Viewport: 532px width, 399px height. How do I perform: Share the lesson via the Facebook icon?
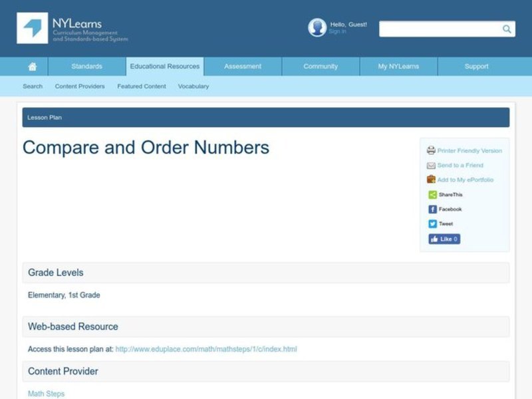tap(431, 208)
